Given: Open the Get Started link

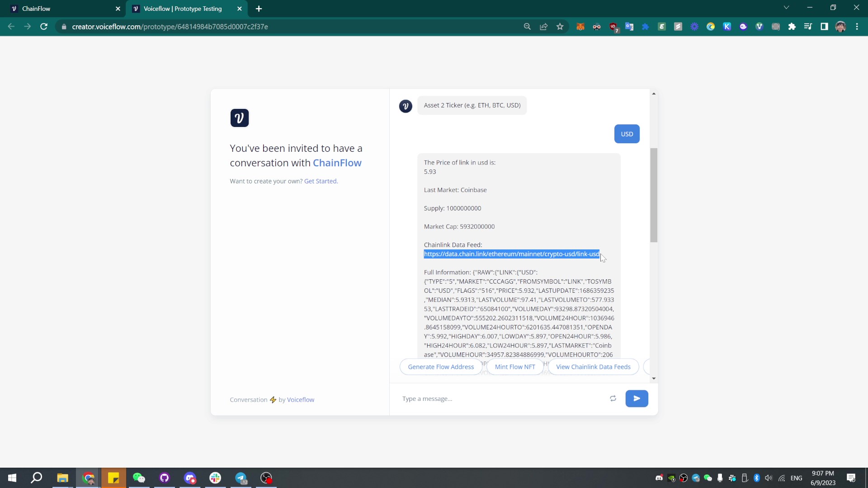Looking at the screenshot, I should (x=321, y=181).
